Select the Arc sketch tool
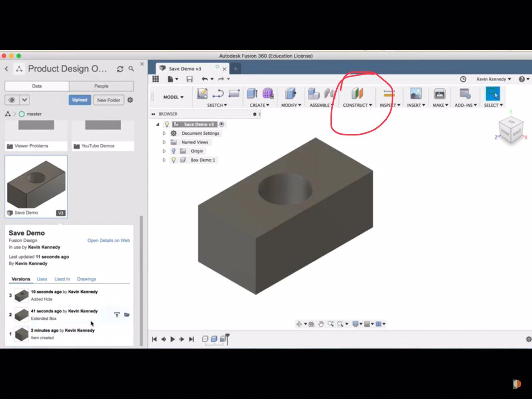The height and width of the screenshot is (399, 532). coord(218,94)
